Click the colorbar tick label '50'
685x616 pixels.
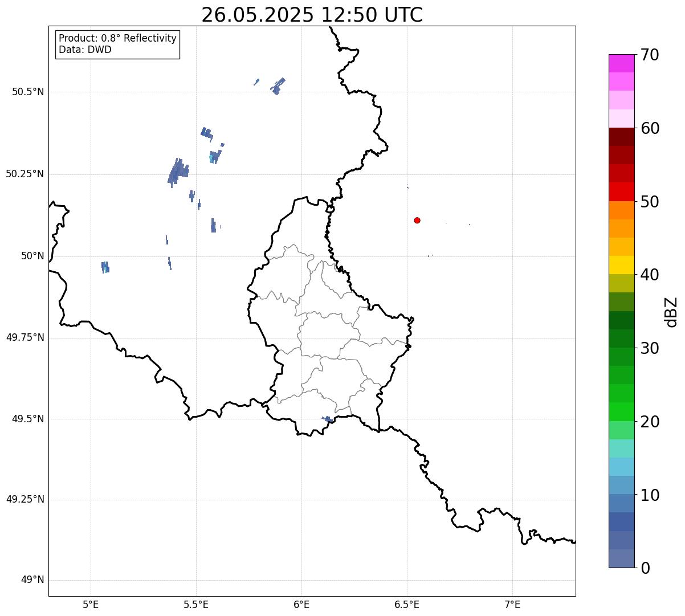coord(650,202)
